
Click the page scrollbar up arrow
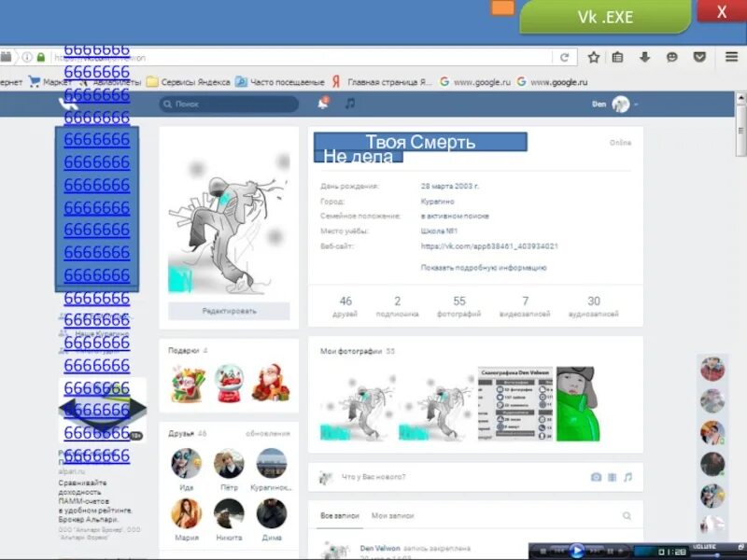(740, 98)
